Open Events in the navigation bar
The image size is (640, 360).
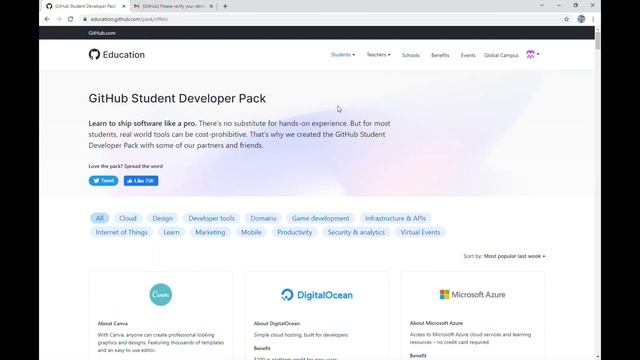[x=468, y=55]
